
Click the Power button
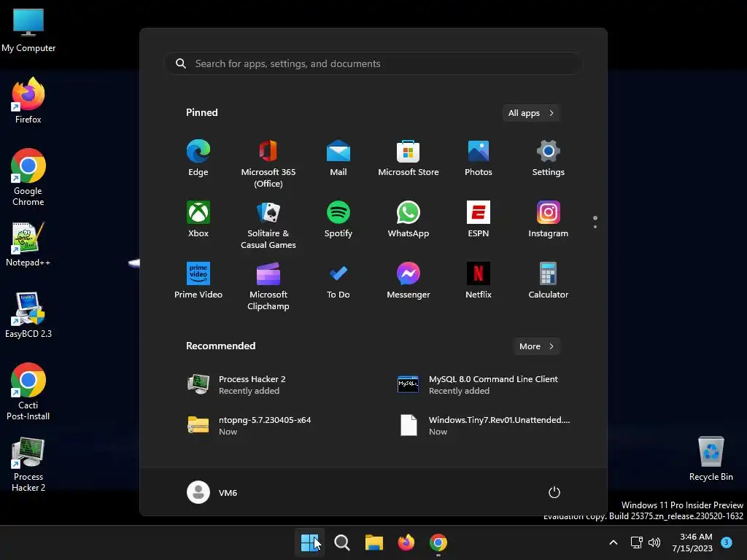point(554,492)
